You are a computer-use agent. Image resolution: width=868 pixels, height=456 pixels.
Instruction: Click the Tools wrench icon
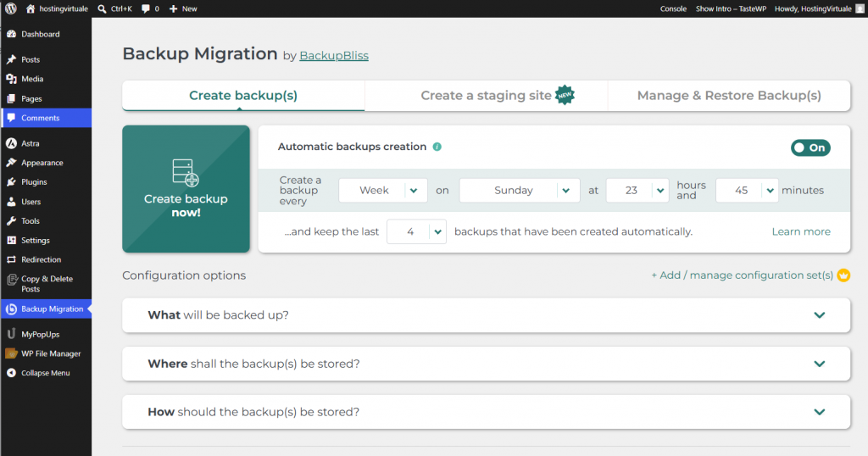(12, 221)
